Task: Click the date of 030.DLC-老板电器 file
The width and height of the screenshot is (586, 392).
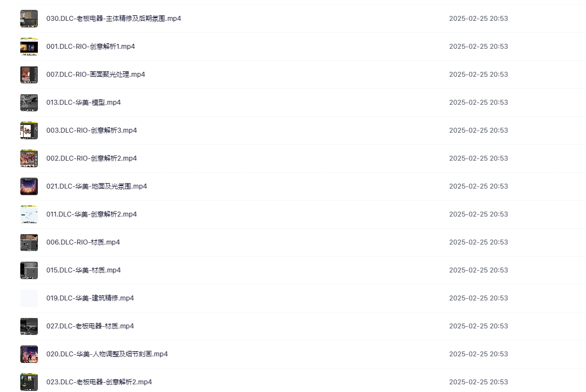Action: click(x=478, y=18)
